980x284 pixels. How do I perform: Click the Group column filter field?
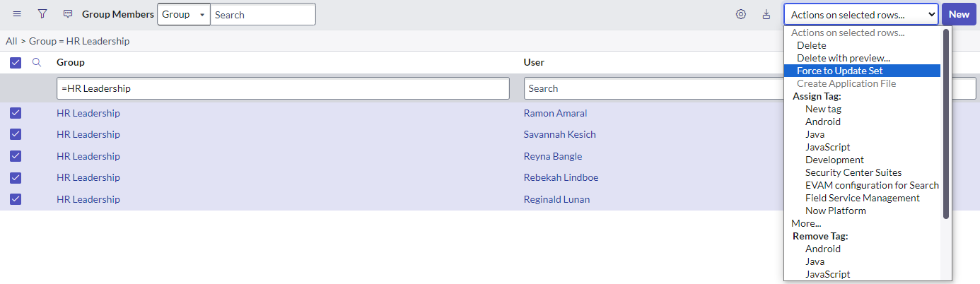pyautogui.click(x=283, y=88)
